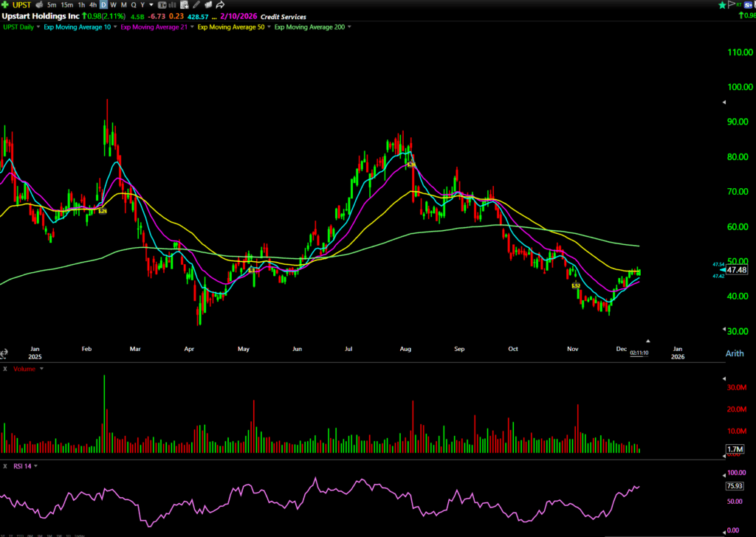Click the green star favorite icon

(721, 5)
